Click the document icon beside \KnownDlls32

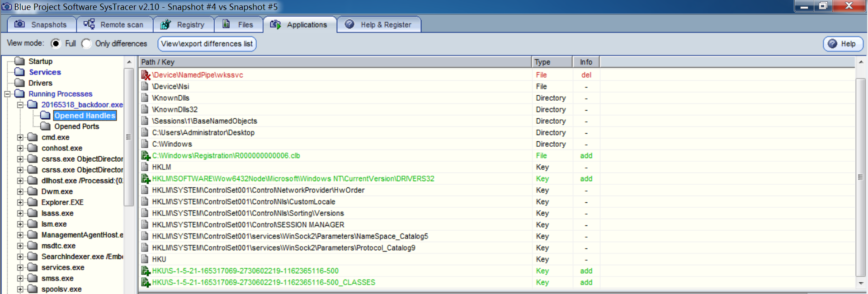point(145,109)
